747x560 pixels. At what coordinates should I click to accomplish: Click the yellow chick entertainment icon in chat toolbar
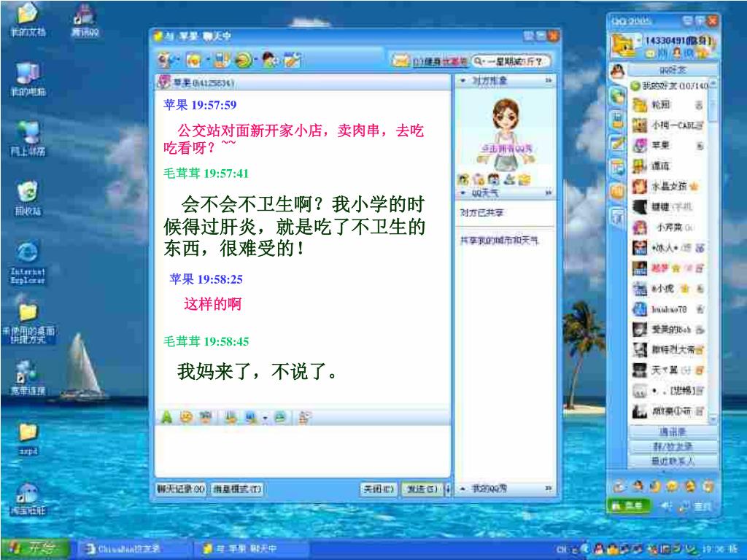click(x=193, y=60)
